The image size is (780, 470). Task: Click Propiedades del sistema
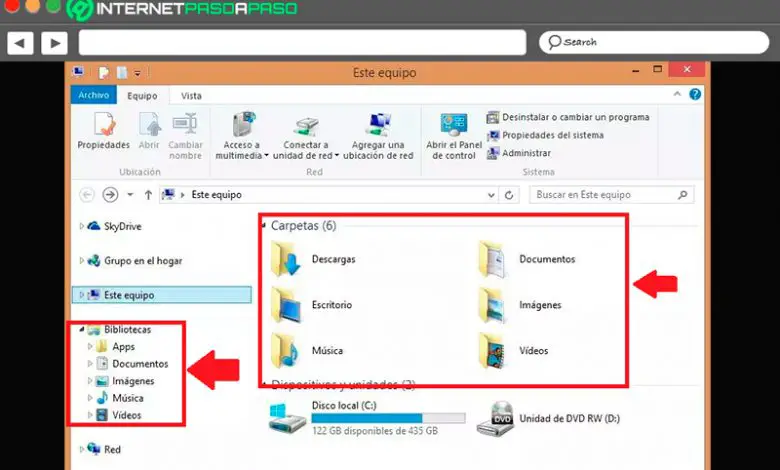tap(545, 135)
